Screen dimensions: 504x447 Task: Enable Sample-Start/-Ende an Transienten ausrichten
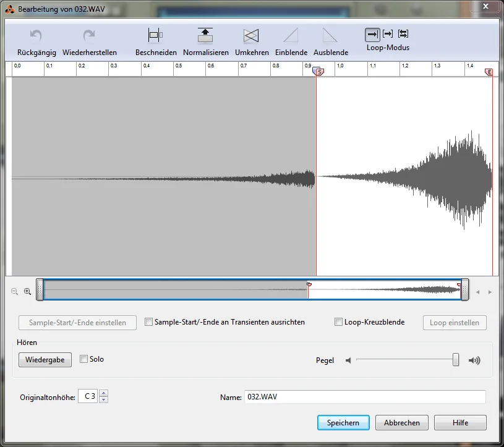click(148, 322)
